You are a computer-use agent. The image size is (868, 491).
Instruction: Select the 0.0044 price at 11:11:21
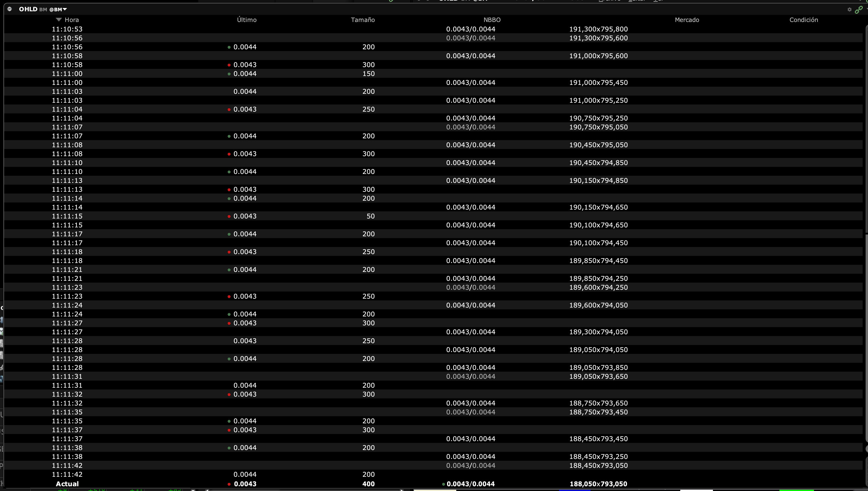coord(244,270)
